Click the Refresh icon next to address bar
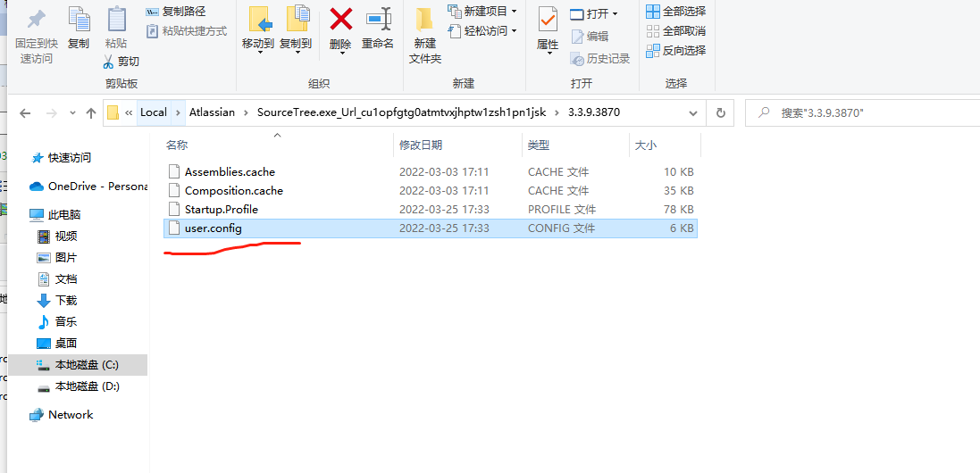Viewport: 980px width, 473px height. point(720,113)
